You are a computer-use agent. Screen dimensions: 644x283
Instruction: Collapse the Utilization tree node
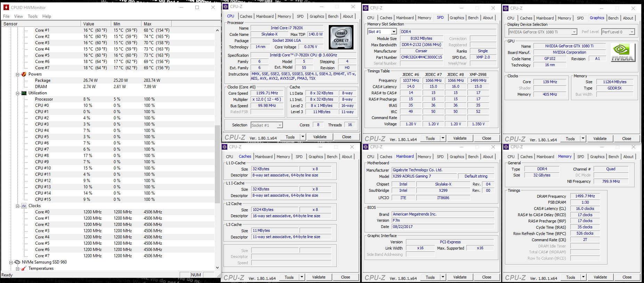[17, 93]
